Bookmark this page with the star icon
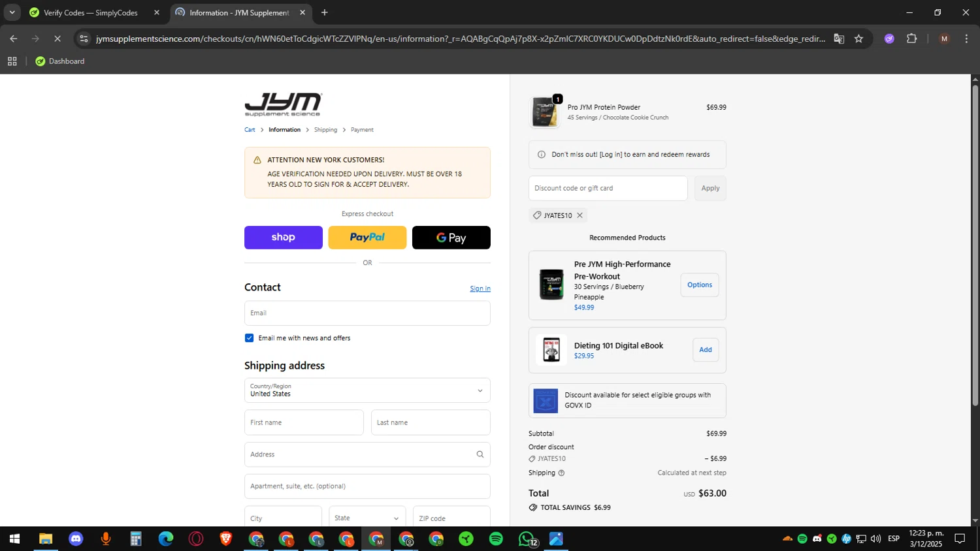980x551 pixels. [x=858, y=39]
